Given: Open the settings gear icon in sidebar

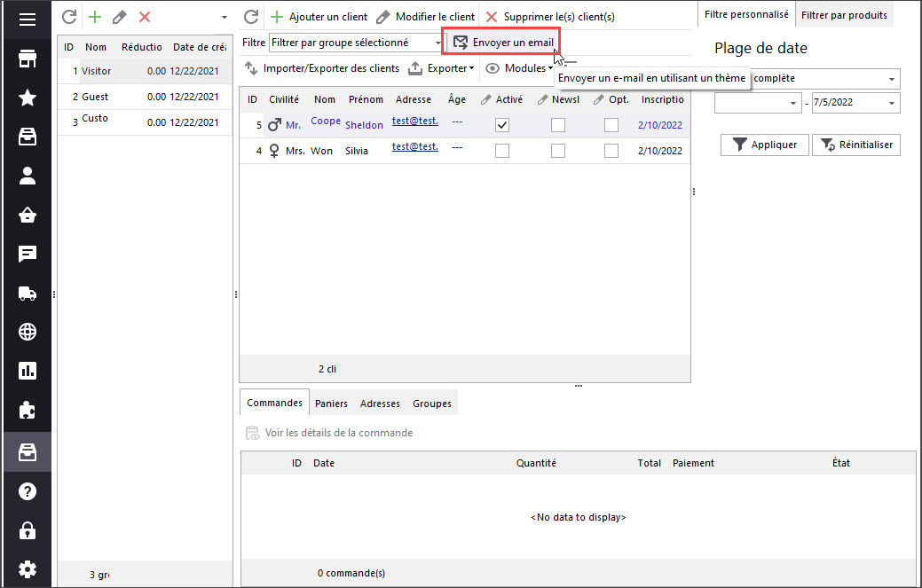Looking at the screenshot, I should point(27,569).
